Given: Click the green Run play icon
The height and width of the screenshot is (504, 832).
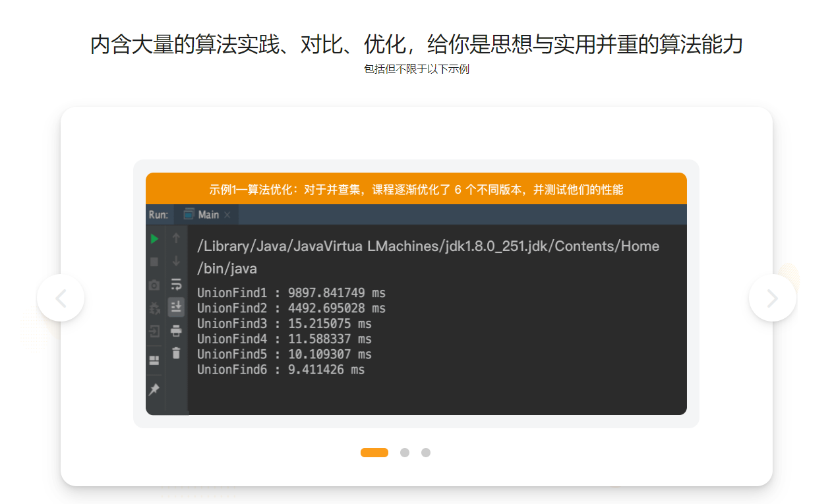Looking at the screenshot, I should (154, 238).
